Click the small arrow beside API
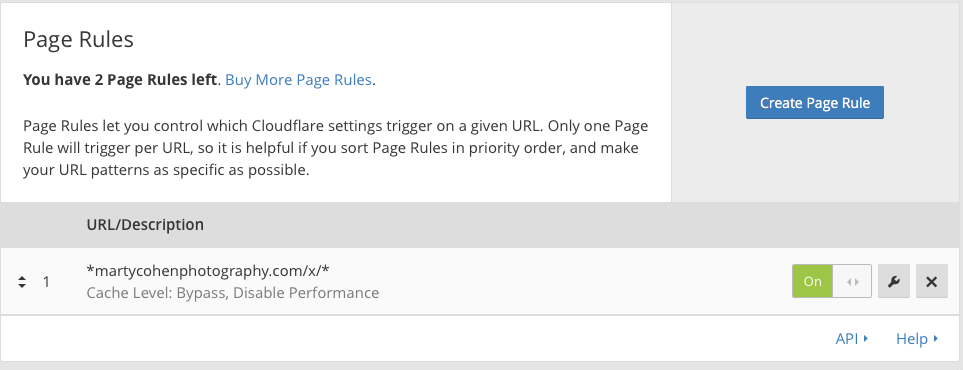963x370 pixels. tap(865, 339)
